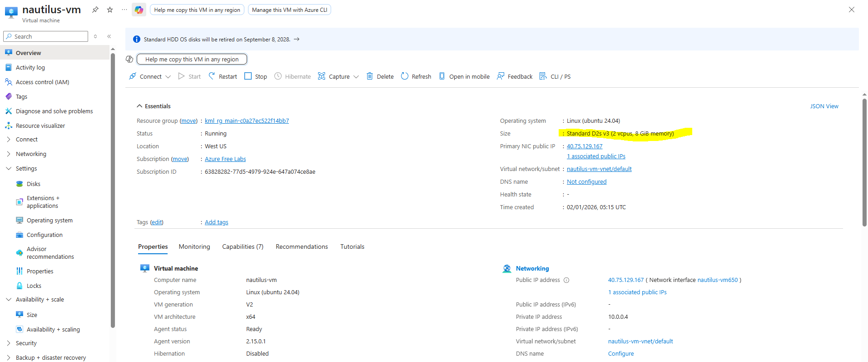Viewport: 868px width, 362px height.
Task: Focus the sidebar Search field
Action: [45, 36]
